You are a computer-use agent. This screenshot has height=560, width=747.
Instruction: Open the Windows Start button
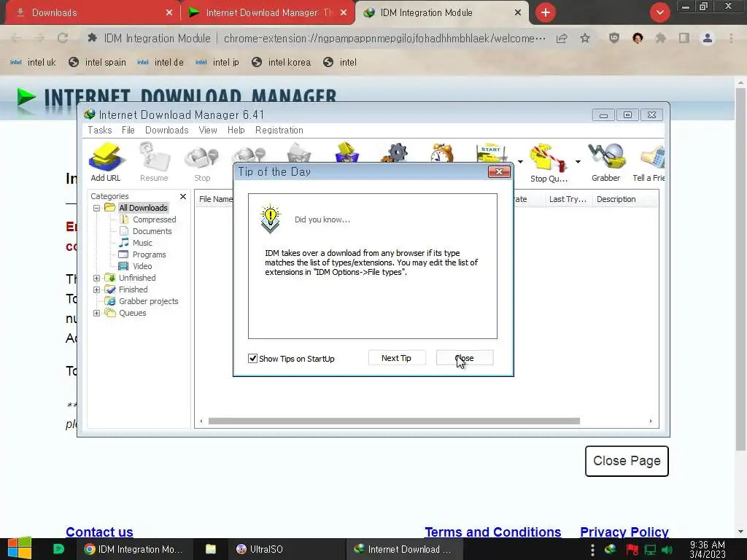point(20,548)
